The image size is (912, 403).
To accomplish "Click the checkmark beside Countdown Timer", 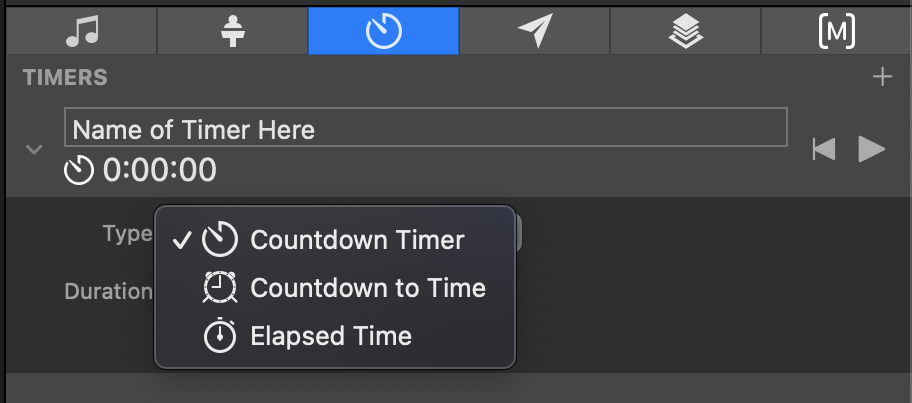I will click(181, 240).
